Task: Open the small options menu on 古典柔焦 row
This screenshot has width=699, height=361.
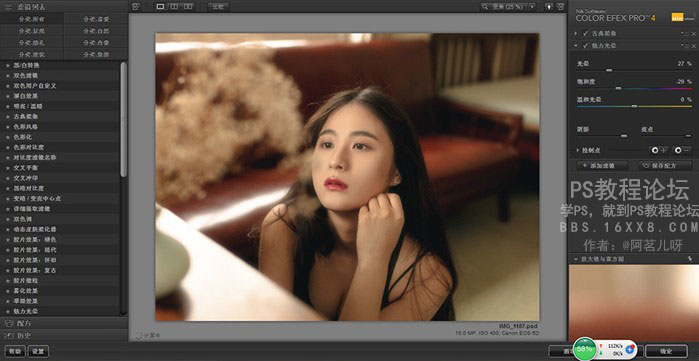Action: 683,33
